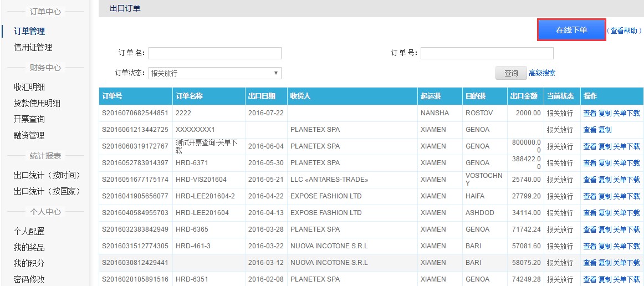
Task: Open the 高级搜索 advanced search link
Action: click(x=542, y=73)
